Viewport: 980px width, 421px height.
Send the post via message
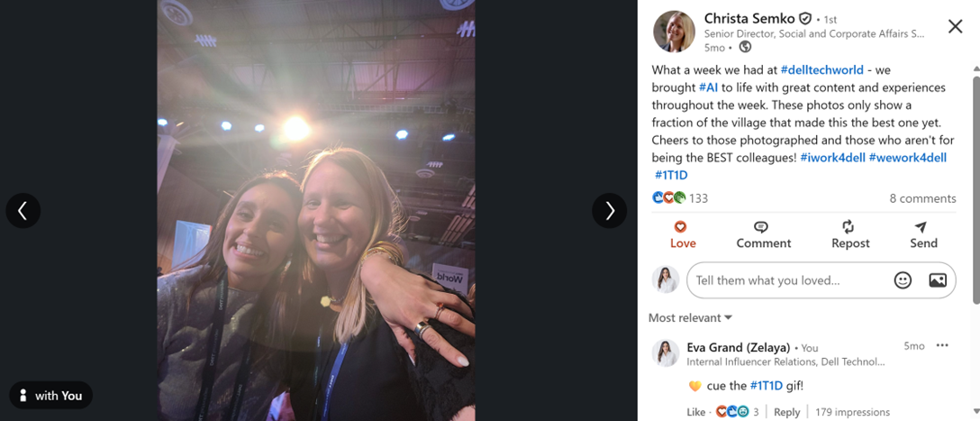coord(923,234)
